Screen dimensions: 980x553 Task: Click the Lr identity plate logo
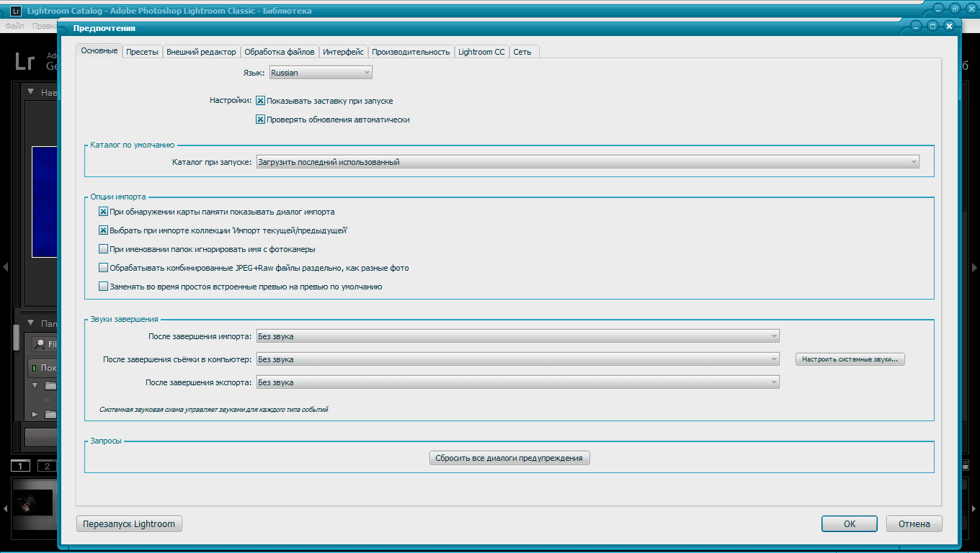[25, 62]
